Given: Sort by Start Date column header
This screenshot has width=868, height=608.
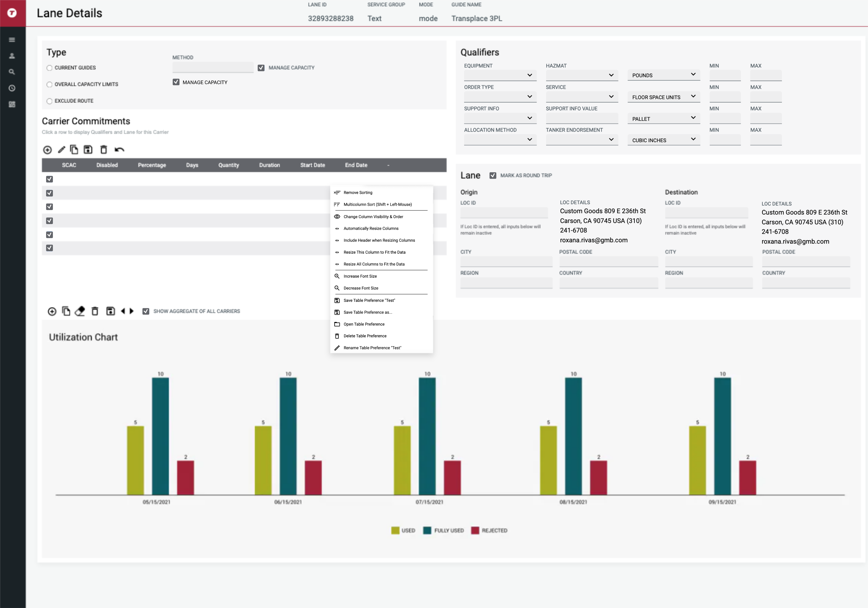Looking at the screenshot, I should click(313, 165).
